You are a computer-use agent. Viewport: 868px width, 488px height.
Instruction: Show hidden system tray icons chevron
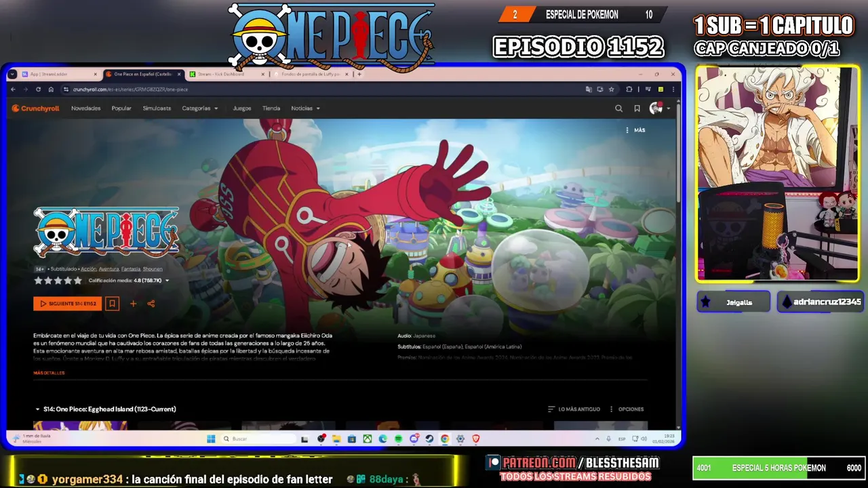tap(598, 439)
